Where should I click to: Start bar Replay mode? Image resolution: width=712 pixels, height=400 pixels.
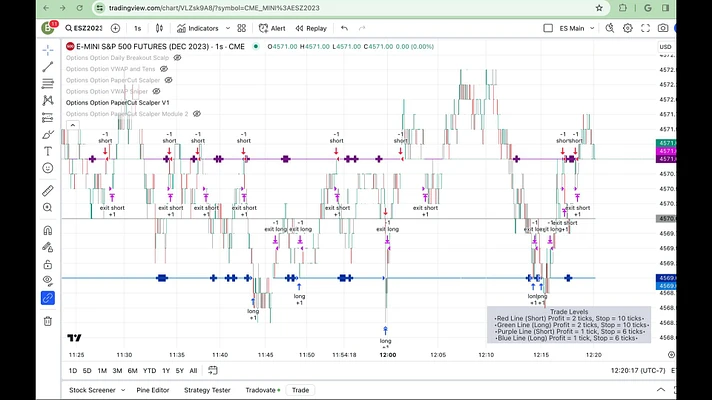coord(311,28)
